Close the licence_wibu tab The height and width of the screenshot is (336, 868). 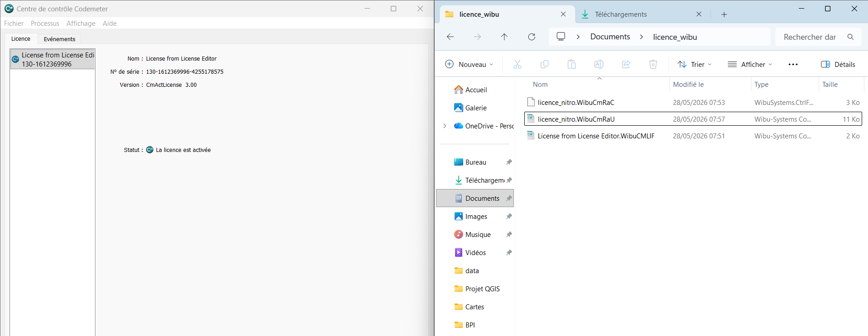[563, 14]
